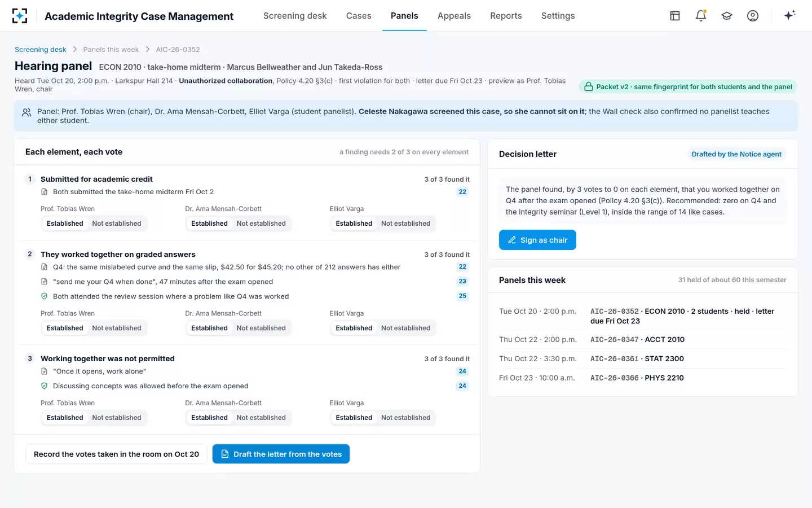Viewport: 812px width, 508px height.
Task: Open page reference 23 badge
Action: tap(462, 282)
